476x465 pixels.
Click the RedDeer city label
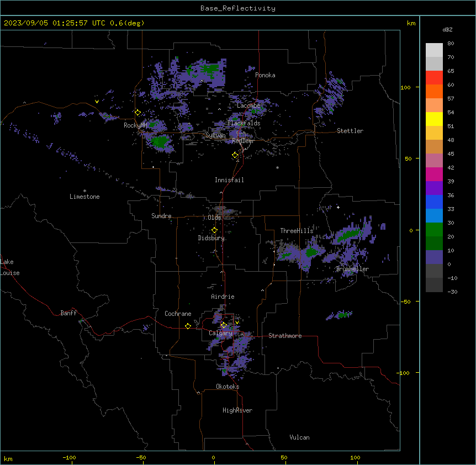(x=243, y=141)
